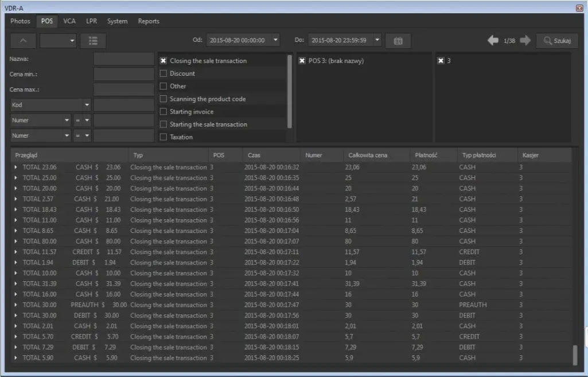The image size is (588, 377).
Task: Open the Do end date dropdown
Action: [377, 40]
